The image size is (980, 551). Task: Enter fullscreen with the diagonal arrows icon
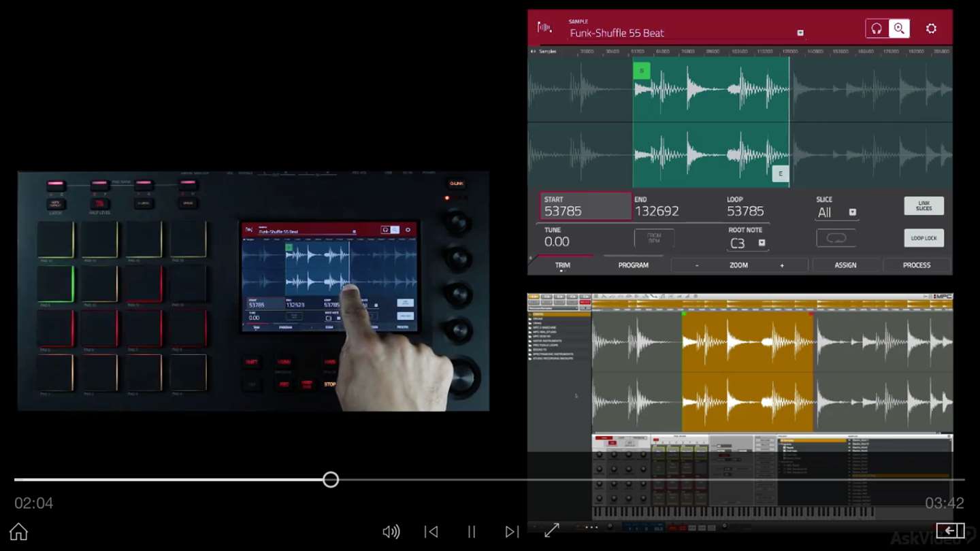(x=551, y=531)
